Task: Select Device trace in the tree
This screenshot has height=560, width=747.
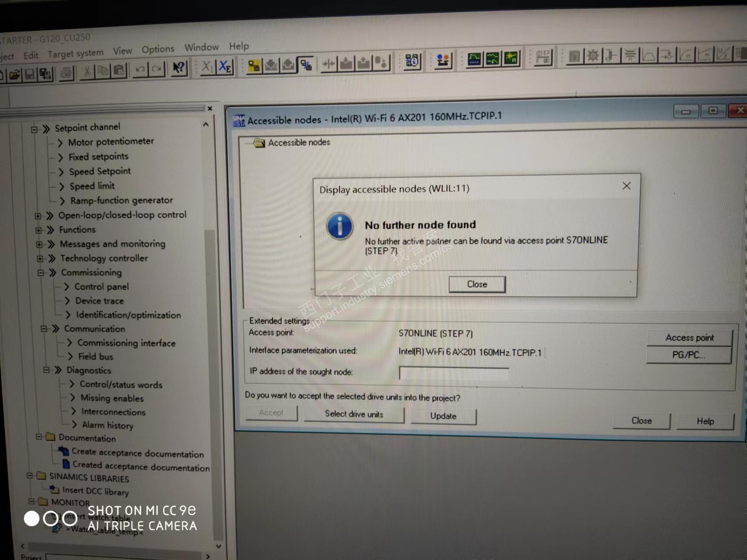Action: 99,301
